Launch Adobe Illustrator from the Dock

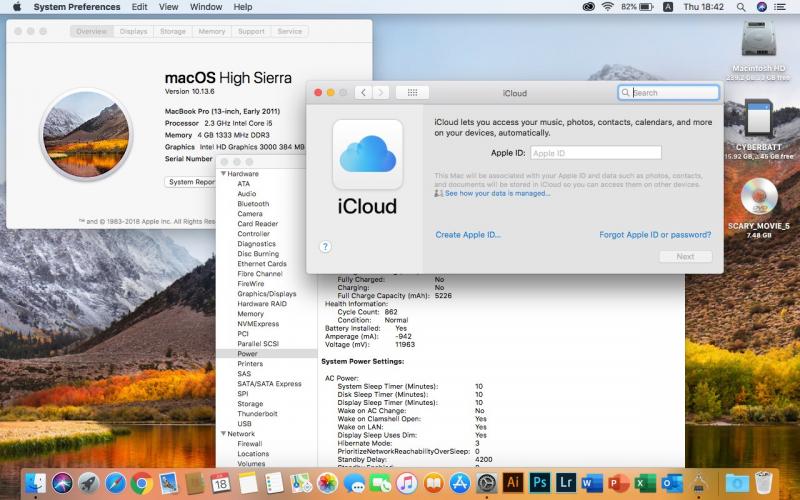[x=514, y=483]
